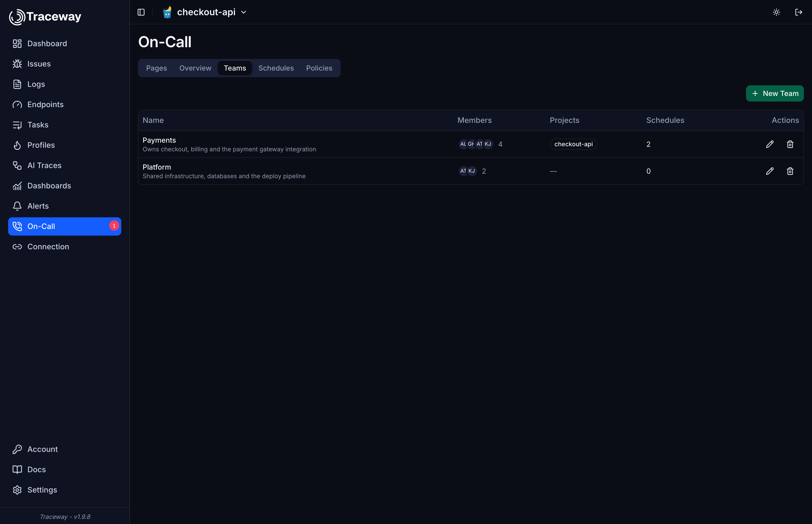Open the Dashboard sidebar icon

17,44
